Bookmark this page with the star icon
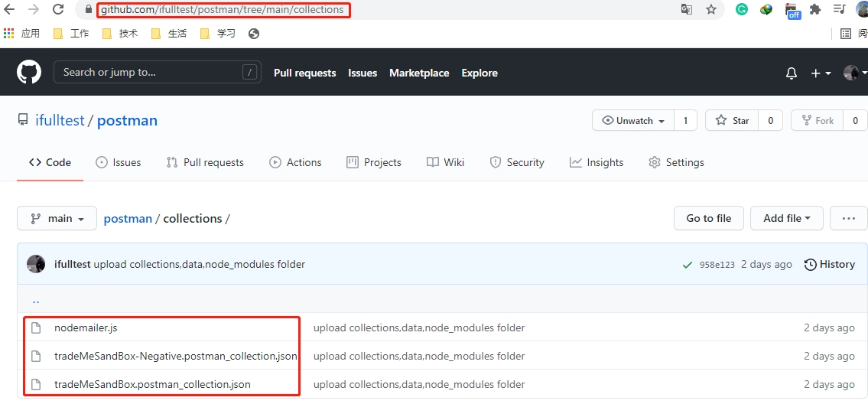Viewport: 868px width, 404px height. [711, 9]
